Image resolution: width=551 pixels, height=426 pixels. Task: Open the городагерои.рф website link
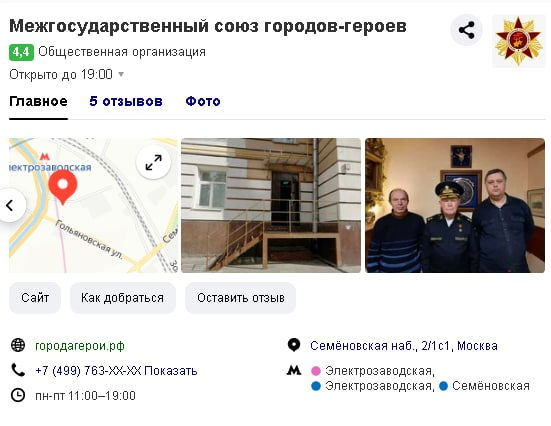tap(80, 346)
